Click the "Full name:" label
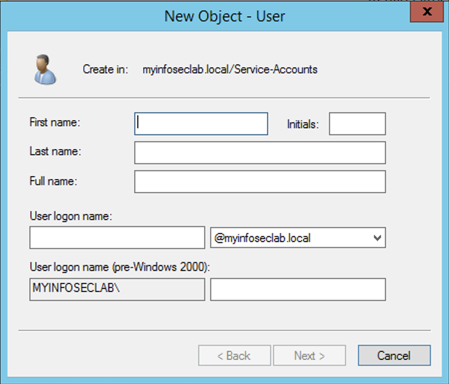The width and height of the screenshot is (449, 384). [x=53, y=181]
